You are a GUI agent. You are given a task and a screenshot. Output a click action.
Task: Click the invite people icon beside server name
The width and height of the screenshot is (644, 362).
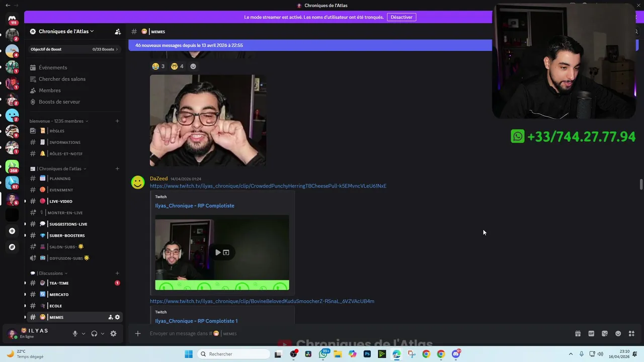pyautogui.click(x=118, y=31)
